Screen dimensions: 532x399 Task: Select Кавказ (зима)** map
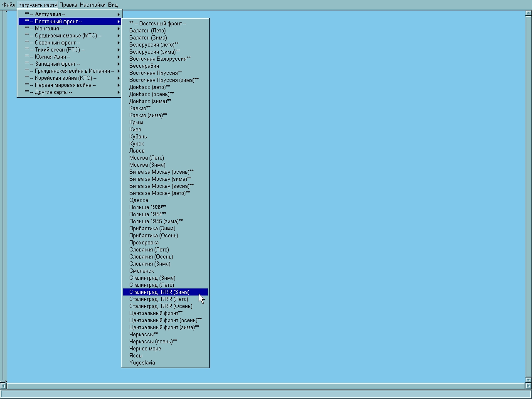click(165, 116)
